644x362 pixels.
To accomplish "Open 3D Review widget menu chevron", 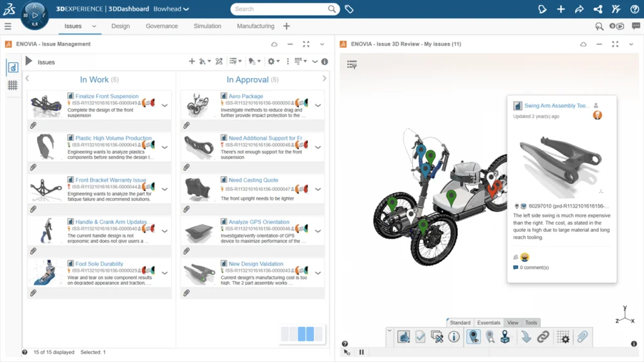I will [x=631, y=45].
